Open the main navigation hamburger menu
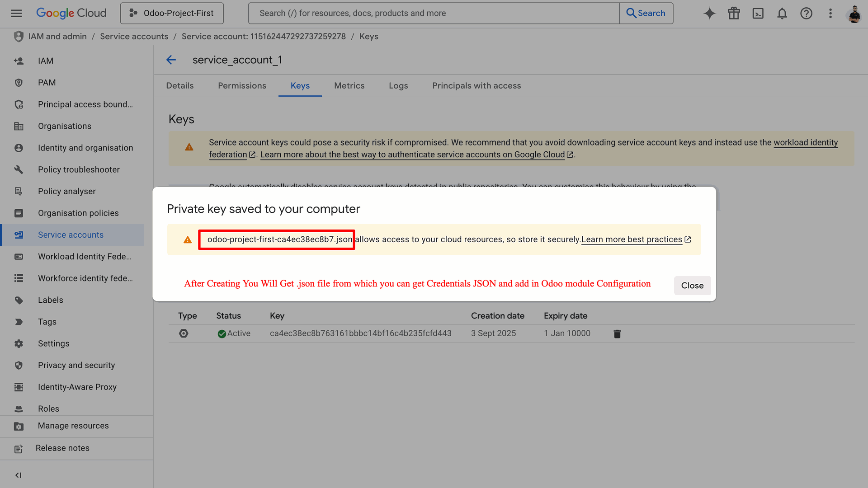 (x=16, y=13)
